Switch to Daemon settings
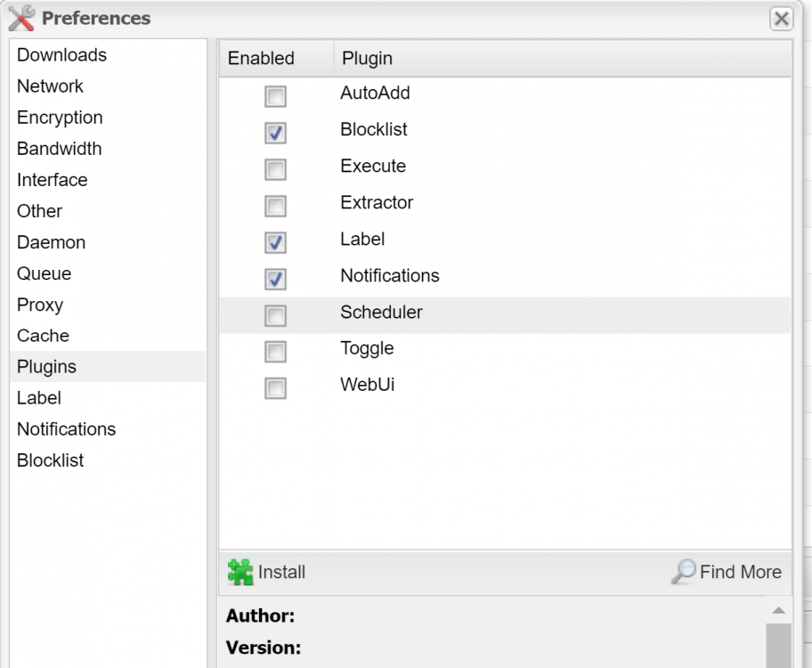812x668 pixels. pos(108,242)
